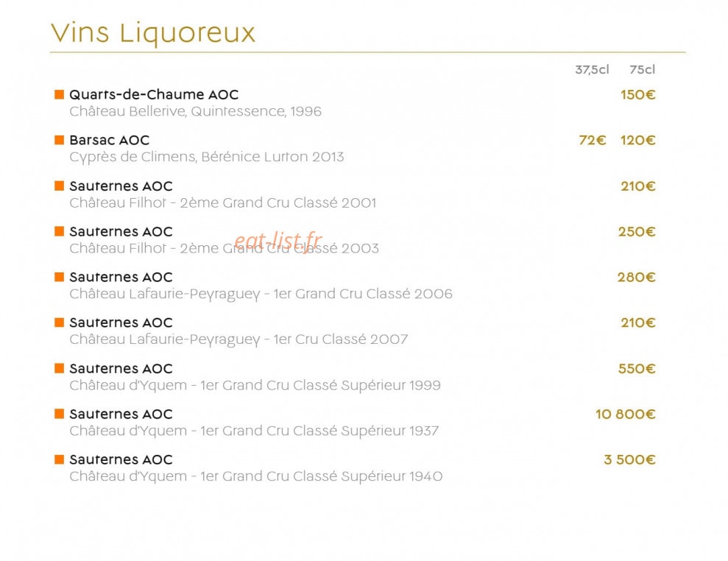Viewport: 728px width, 561px height.
Task: Select the 72€ half-bottle Barsac price
Action: 593,140
